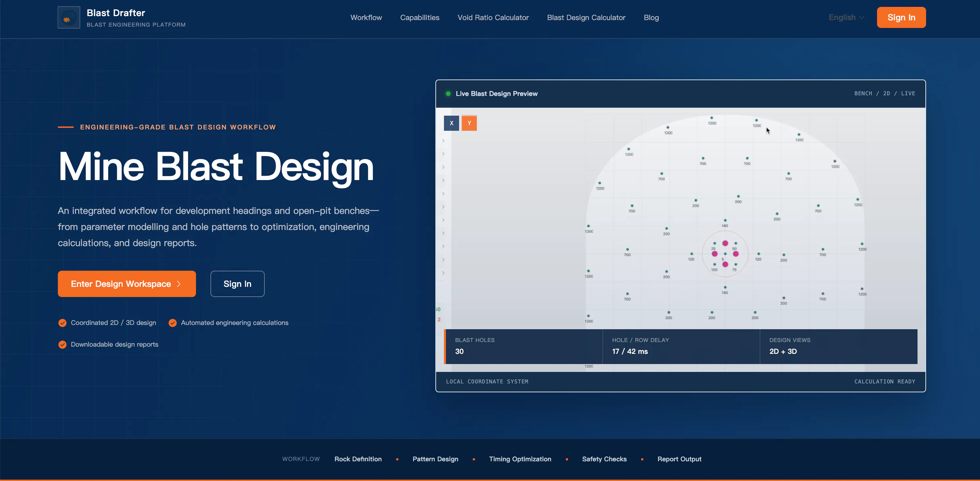
Task: Go to Capabilities in the navigation
Action: 420,17
